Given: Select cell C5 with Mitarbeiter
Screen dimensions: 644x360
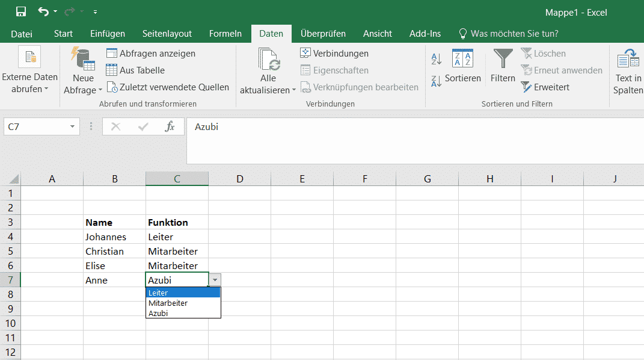Looking at the screenshot, I should coord(177,251).
